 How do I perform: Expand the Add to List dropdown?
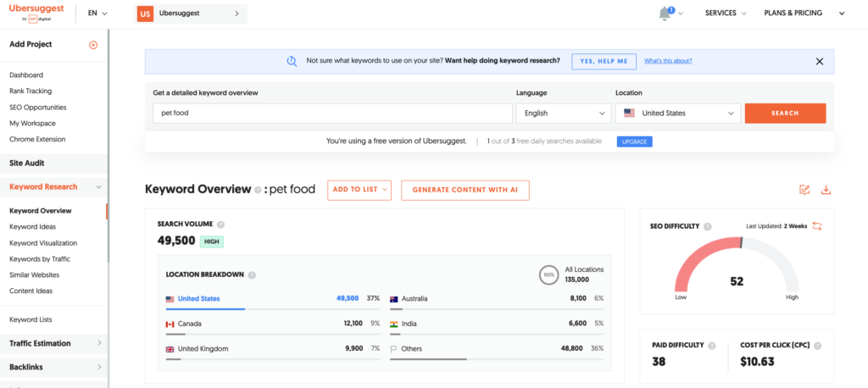click(359, 190)
